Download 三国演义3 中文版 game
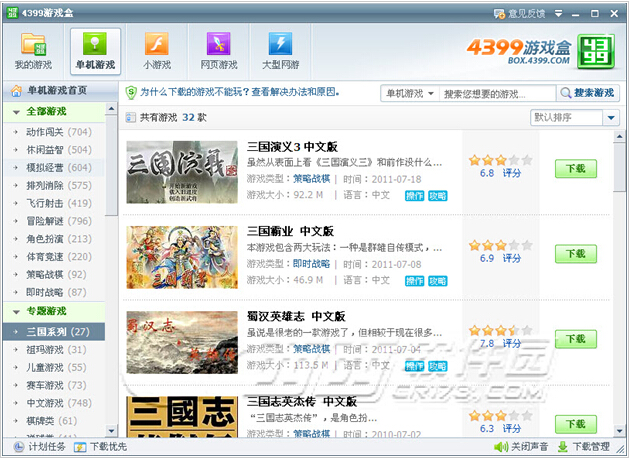Viewport: 630px width, 461px height. [x=575, y=169]
